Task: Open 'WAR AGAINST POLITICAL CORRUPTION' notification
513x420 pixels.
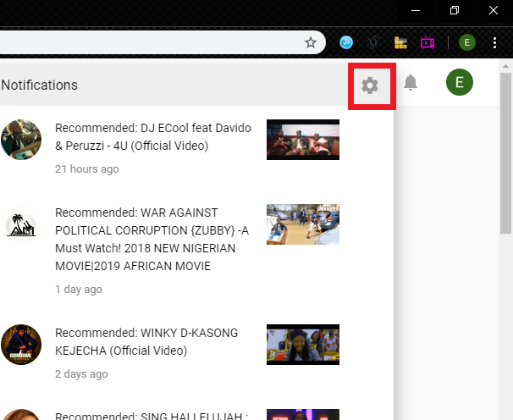Action: pyautogui.click(x=152, y=240)
